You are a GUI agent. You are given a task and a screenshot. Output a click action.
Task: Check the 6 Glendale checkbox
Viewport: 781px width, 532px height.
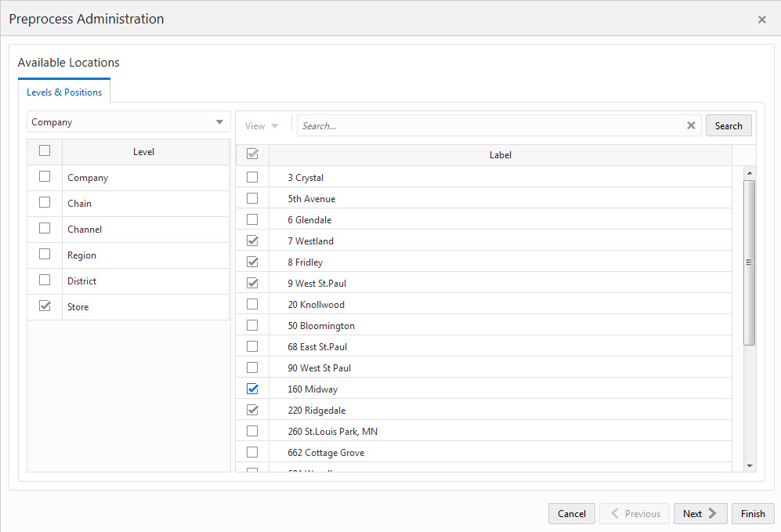pos(252,219)
